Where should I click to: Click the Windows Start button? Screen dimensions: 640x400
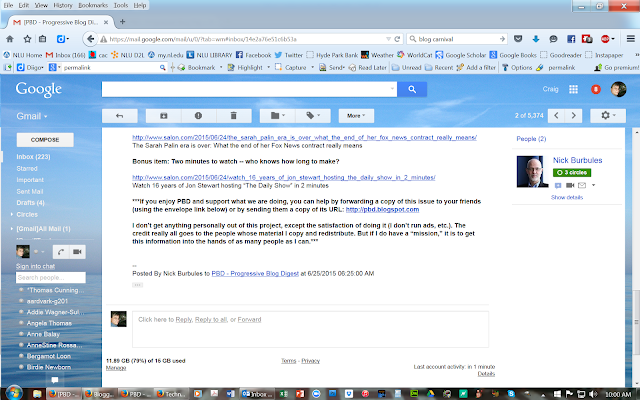click(x=13, y=393)
